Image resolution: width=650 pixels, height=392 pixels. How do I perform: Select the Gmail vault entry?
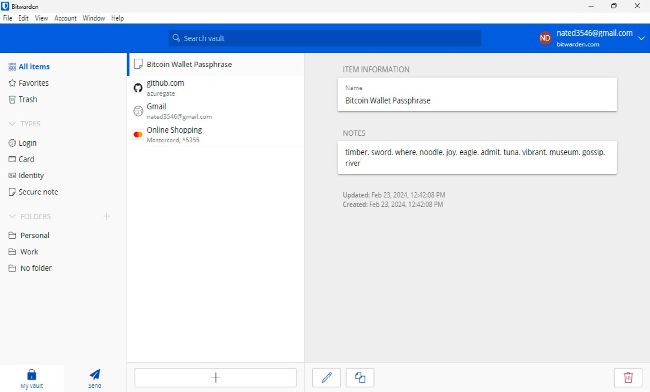pyautogui.click(x=216, y=111)
